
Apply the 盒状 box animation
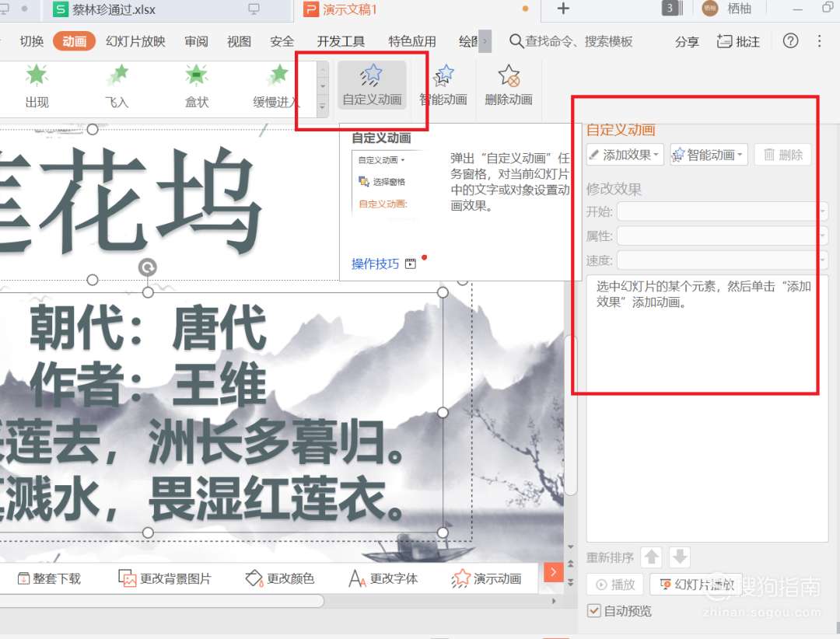197,86
